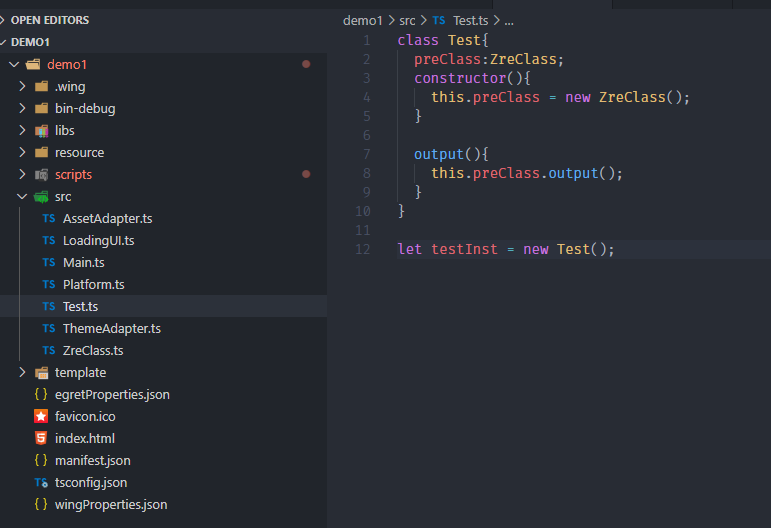Click Test.ts in the breadcrumb
771x528 pixels.
471,21
